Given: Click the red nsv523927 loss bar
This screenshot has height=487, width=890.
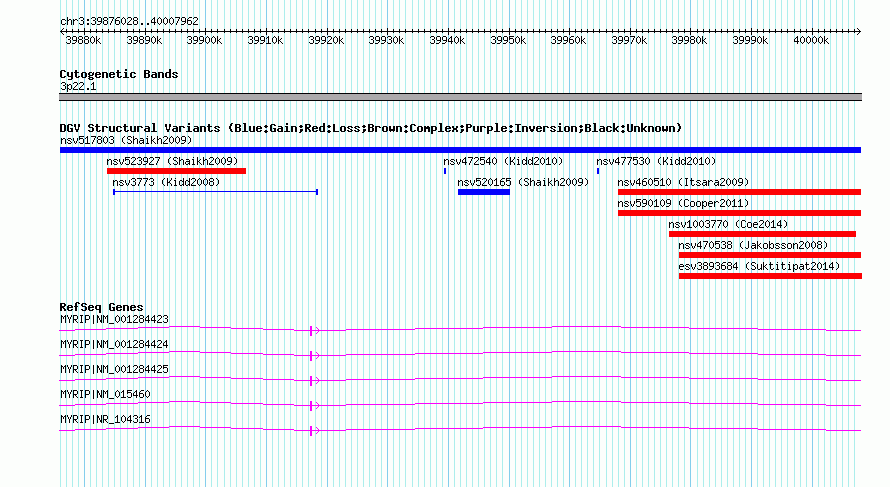Looking at the screenshot, I should tap(176, 171).
